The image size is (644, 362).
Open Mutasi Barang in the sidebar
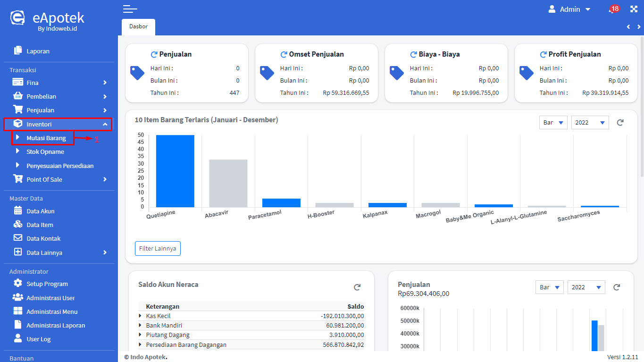pyautogui.click(x=46, y=138)
